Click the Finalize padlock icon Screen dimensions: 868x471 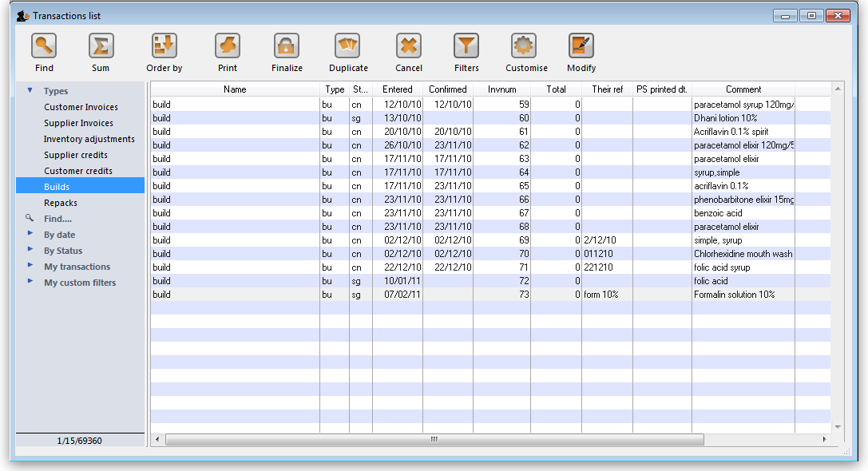287,46
